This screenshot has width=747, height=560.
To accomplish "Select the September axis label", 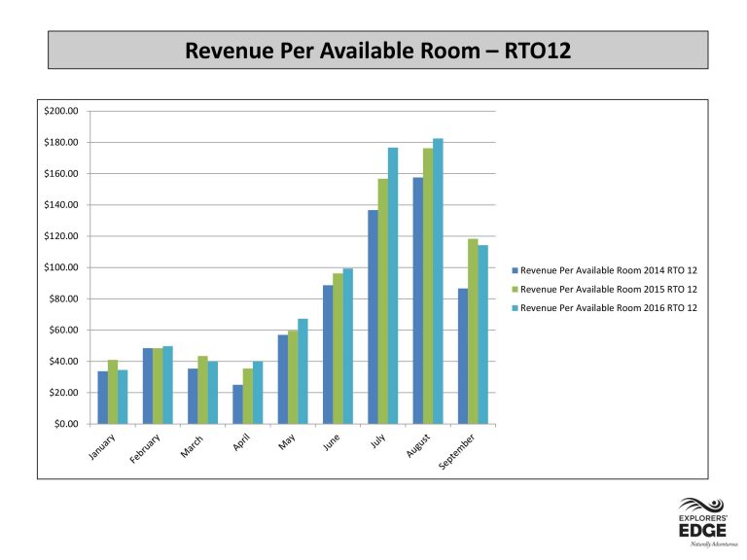I will 456,452.
